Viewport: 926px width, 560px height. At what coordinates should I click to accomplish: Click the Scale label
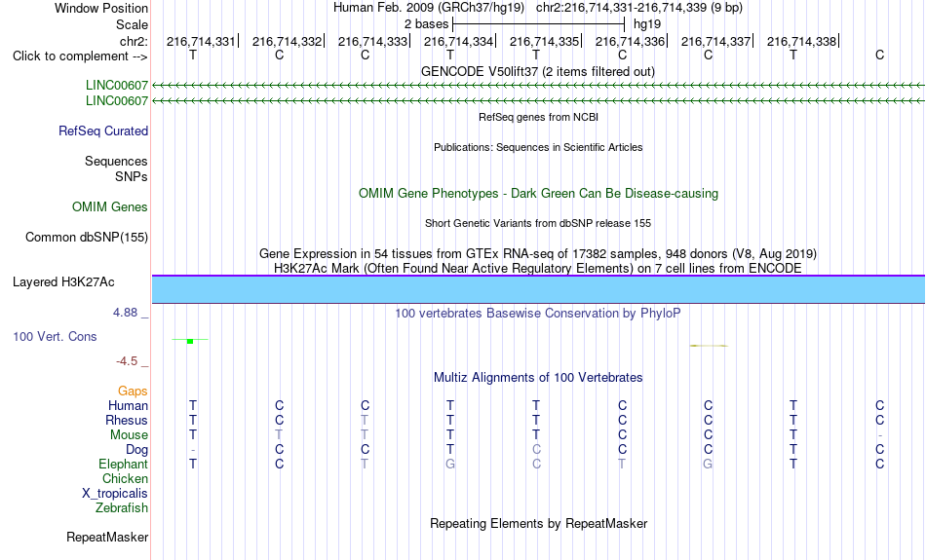click(133, 24)
